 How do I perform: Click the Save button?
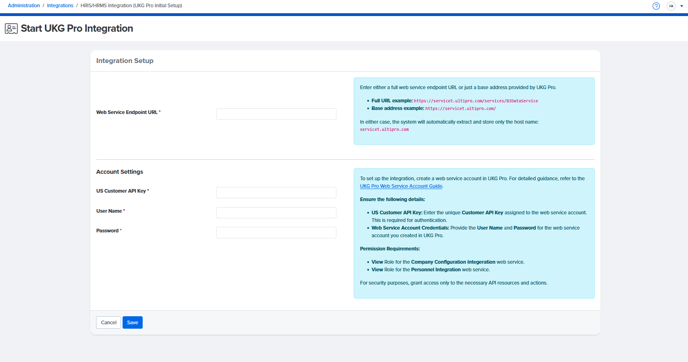coord(133,323)
